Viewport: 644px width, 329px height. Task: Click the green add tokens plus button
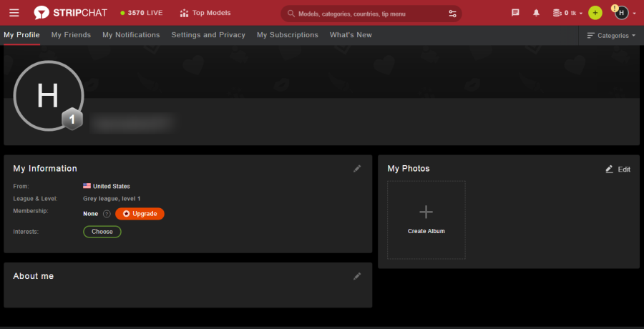coord(595,13)
